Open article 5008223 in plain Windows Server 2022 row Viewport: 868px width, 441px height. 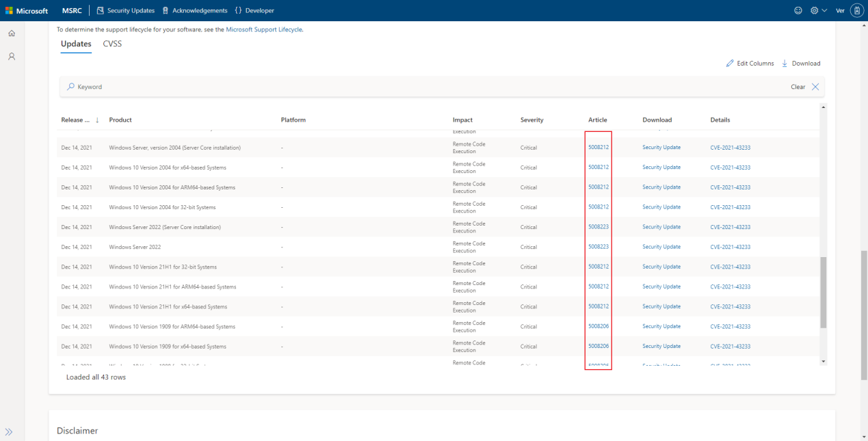[599, 246]
